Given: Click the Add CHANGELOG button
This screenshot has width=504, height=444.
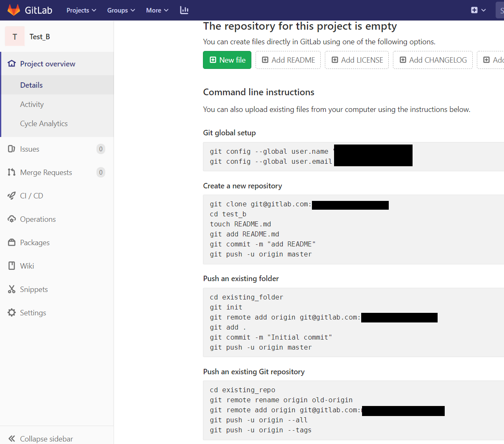Looking at the screenshot, I should click(433, 60).
